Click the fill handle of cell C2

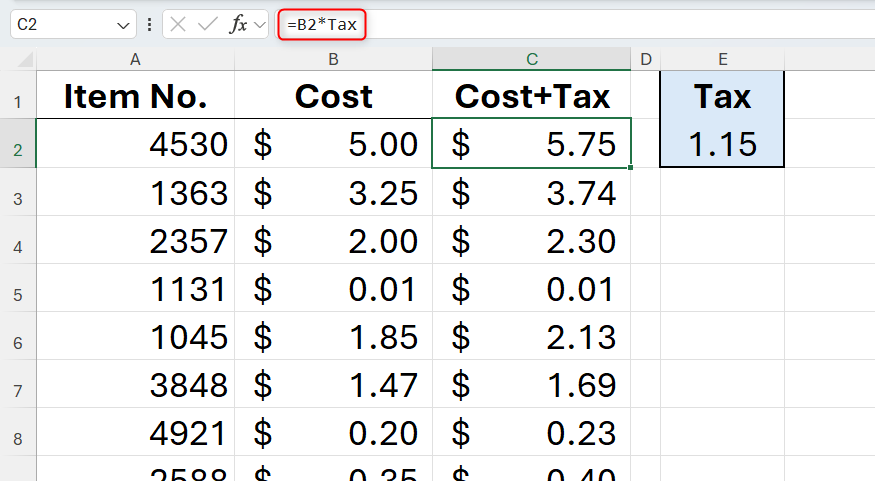pos(631,167)
